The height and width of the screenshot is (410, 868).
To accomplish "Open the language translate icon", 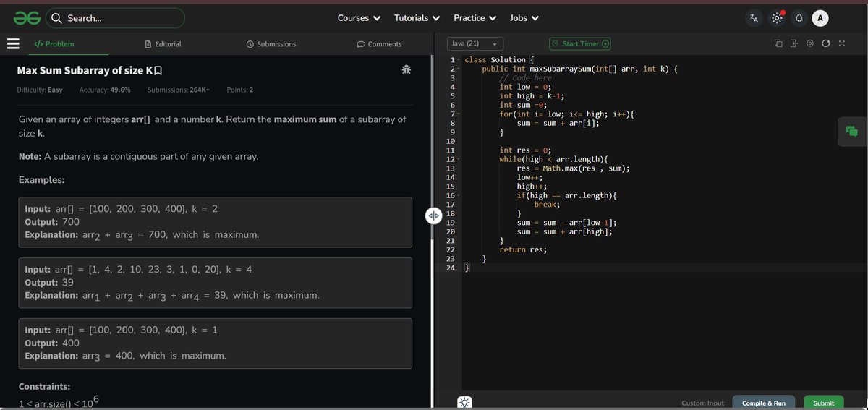I will (754, 18).
